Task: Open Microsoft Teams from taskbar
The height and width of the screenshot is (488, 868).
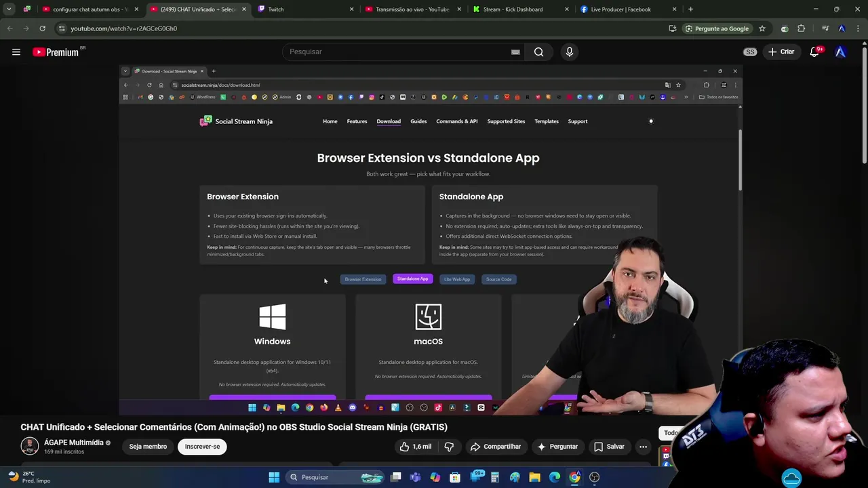Action: point(415,477)
